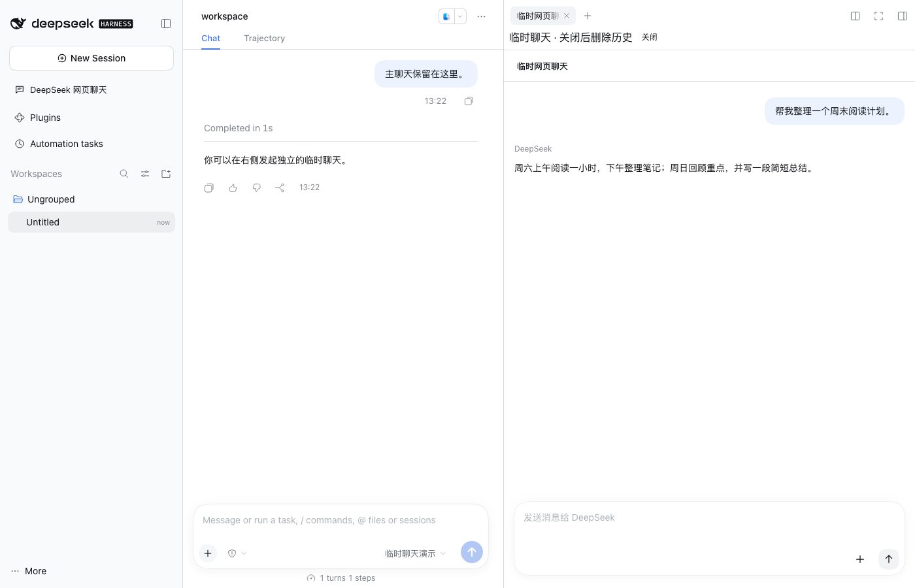
Task: Expand the Ungrouped folder
Action: [x=91, y=199]
